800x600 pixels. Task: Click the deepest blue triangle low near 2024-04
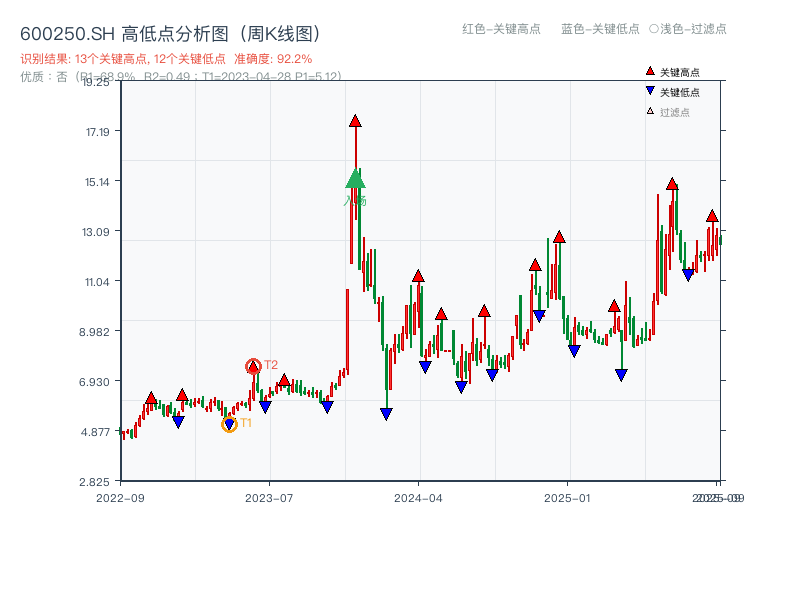tap(386, 412)
